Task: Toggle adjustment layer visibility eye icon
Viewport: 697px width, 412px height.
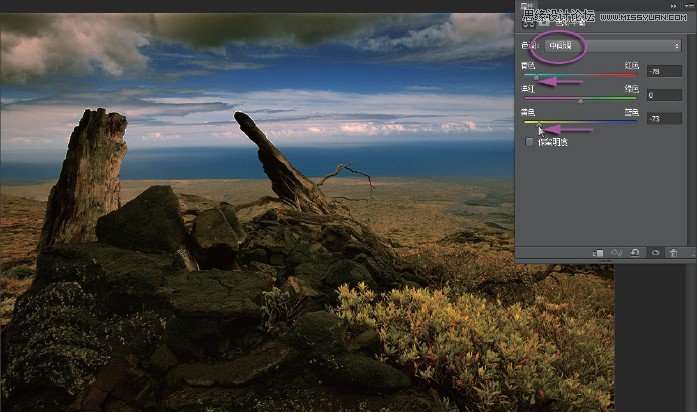Action: [x=655, y=252]
